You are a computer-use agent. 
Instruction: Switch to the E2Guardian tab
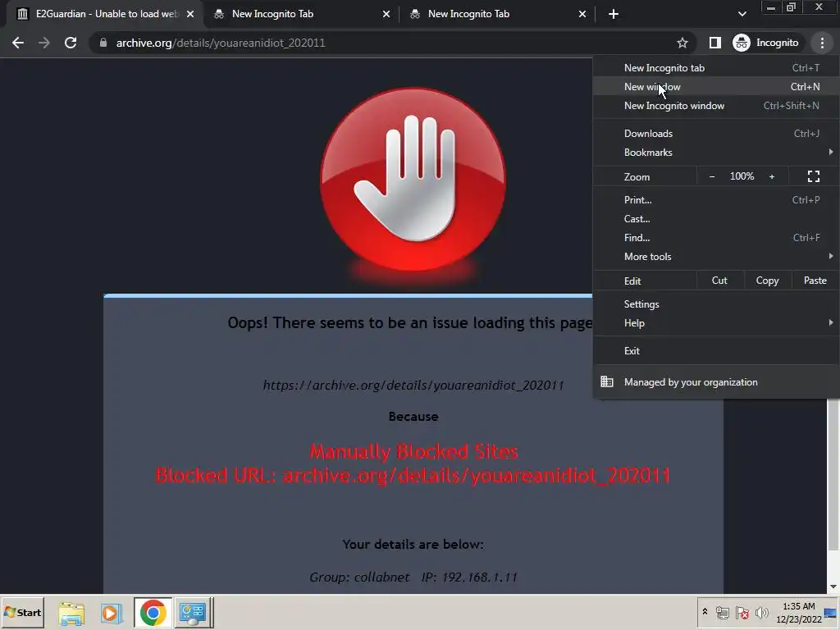point(105,14)
